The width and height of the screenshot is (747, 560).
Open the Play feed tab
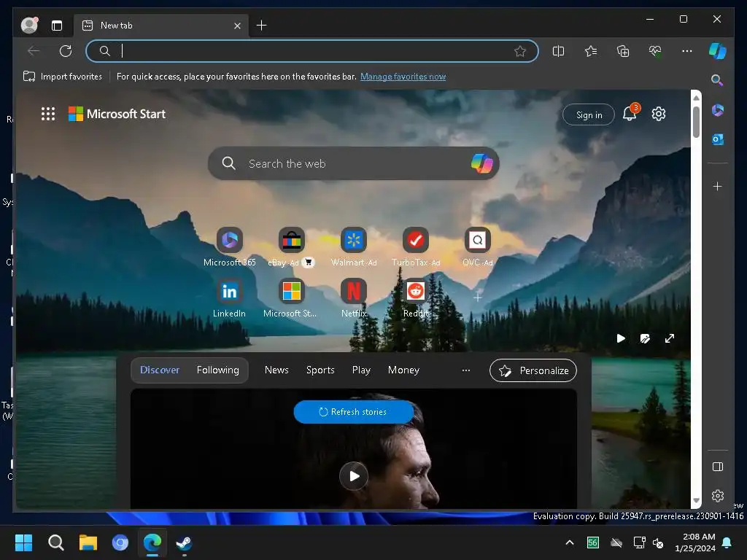pos(361,370)
